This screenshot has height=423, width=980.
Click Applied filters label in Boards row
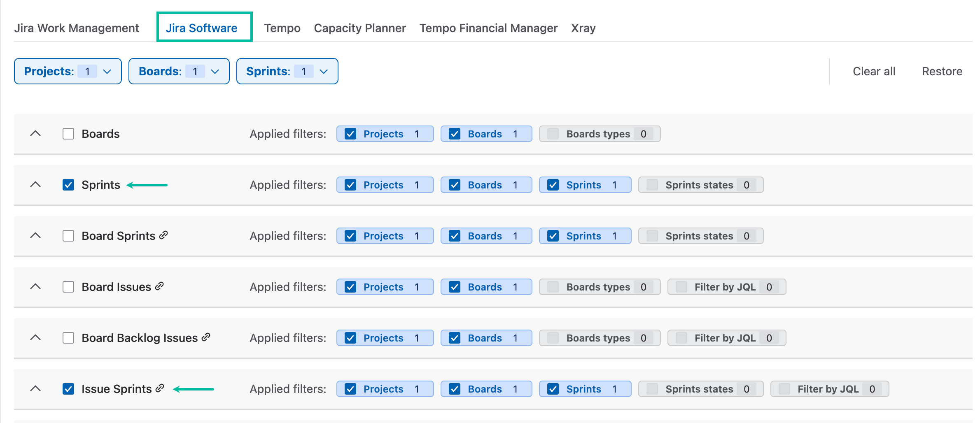[x=288, y=134]
